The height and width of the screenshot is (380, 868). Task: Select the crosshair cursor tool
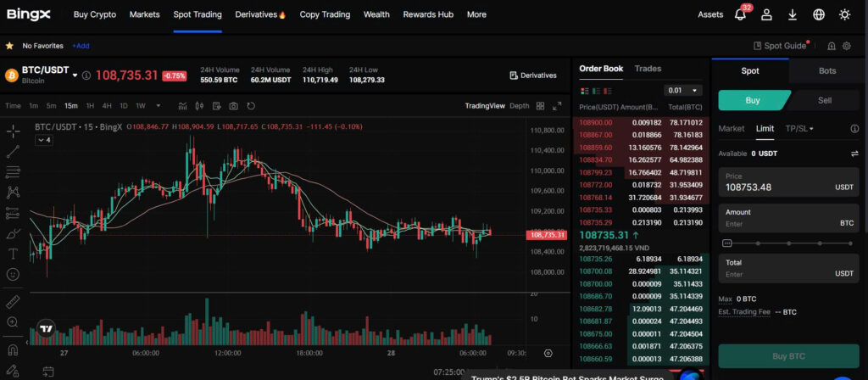pos(14,131)
